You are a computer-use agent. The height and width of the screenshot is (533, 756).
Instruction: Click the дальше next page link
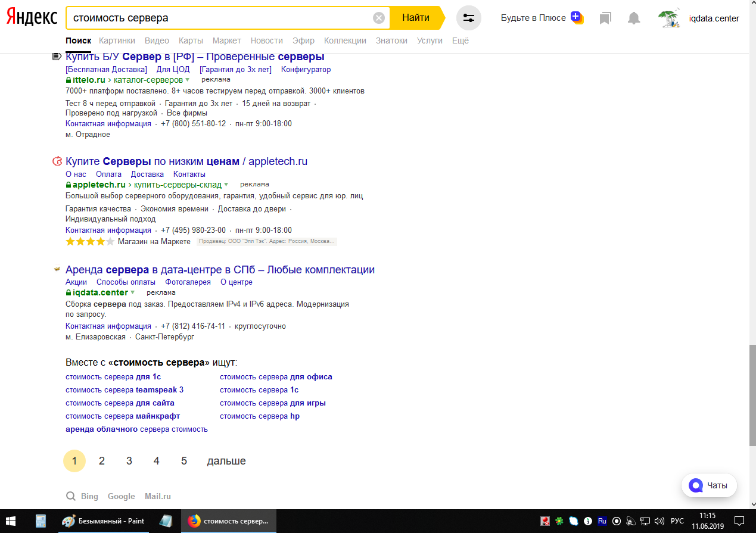click(226, 461)
